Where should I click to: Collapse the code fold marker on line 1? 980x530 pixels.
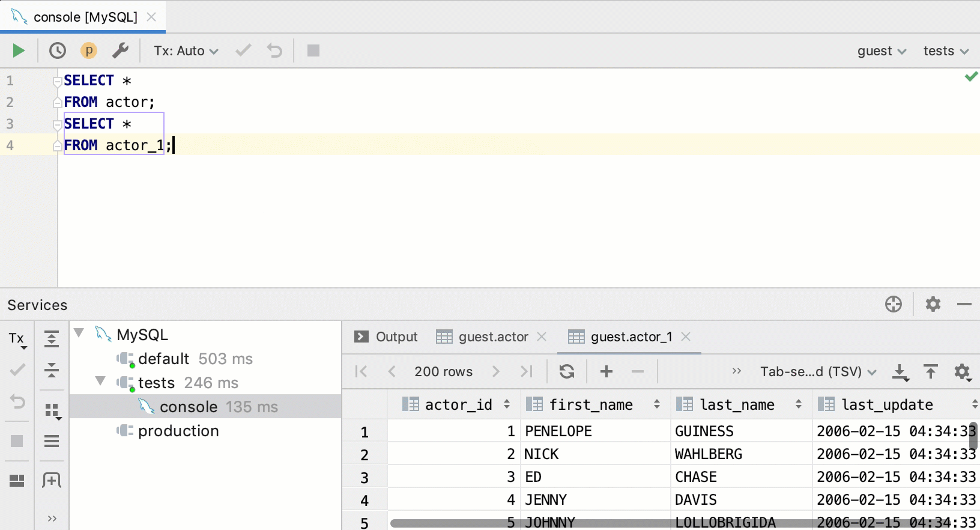[58, 81]
